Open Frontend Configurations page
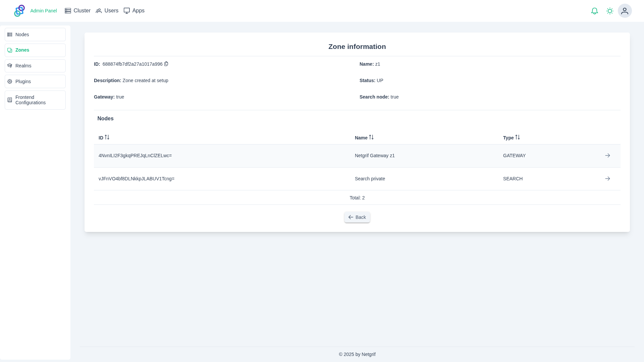644x362 pixels. click(x=35, y=100)
